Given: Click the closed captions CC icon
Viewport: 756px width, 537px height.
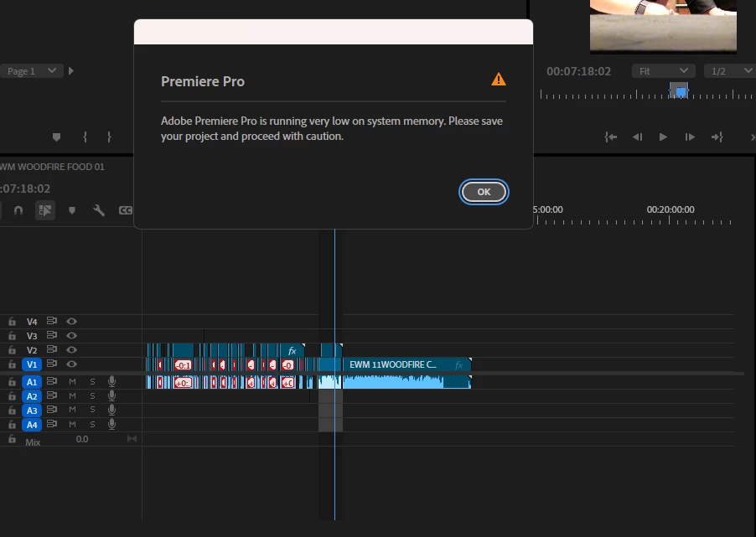Looking at the screenshot, I should coord(126,210).
